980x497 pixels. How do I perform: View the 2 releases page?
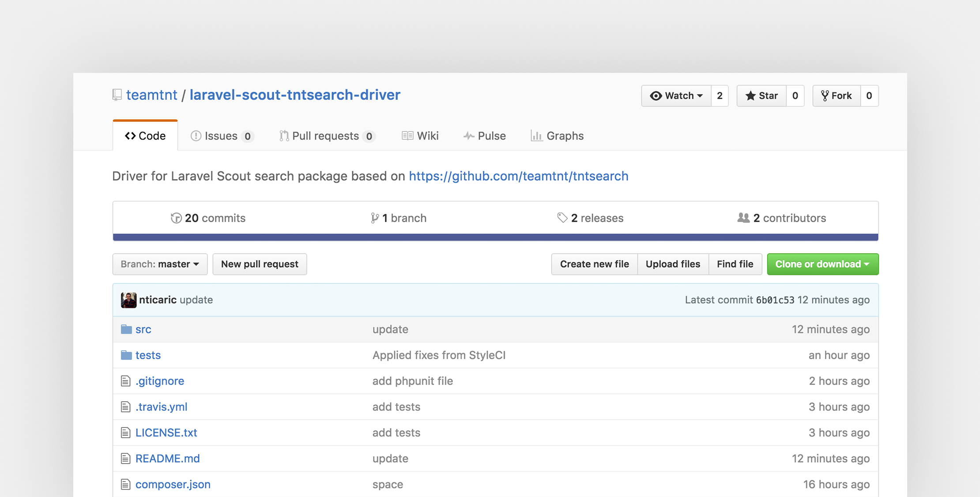click(590, 218)
